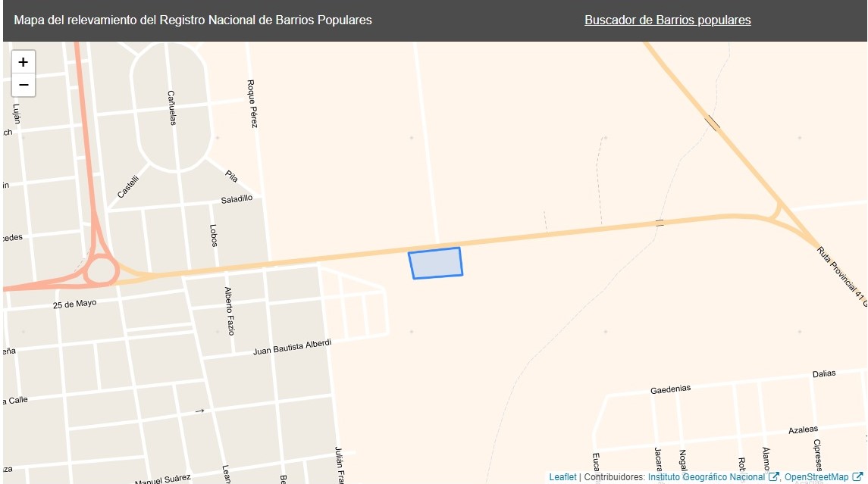This screenshot has height=484, width=868.
Task: Click the 'Juan Bautista Alberdi' street label
Action: click(x=292, y=347)
